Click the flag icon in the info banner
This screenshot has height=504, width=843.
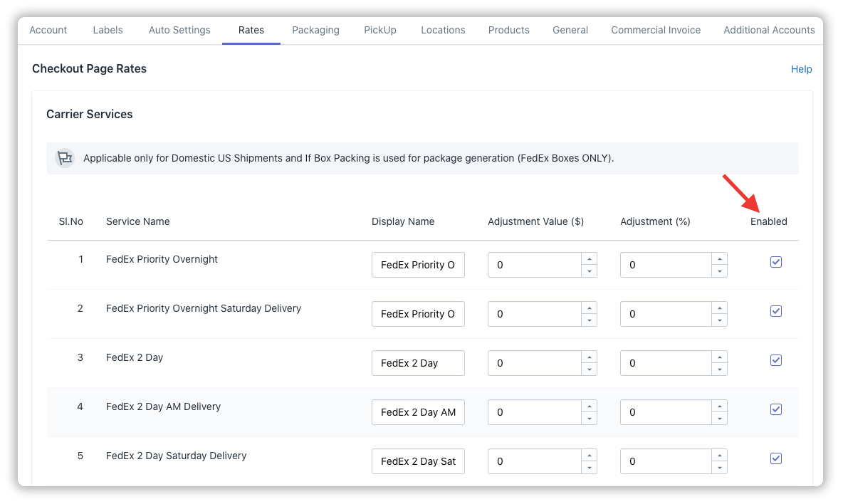65,158
